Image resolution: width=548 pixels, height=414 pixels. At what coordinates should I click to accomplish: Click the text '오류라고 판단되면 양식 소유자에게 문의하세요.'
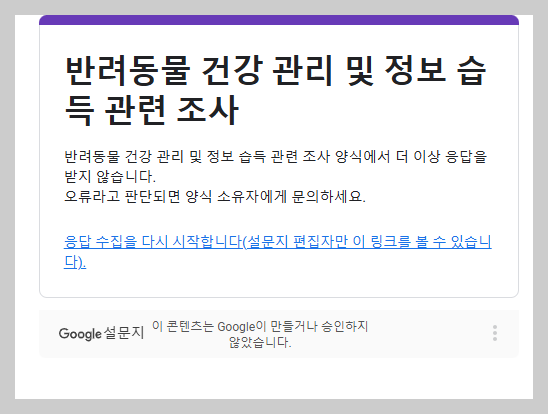tap(215, 197)
